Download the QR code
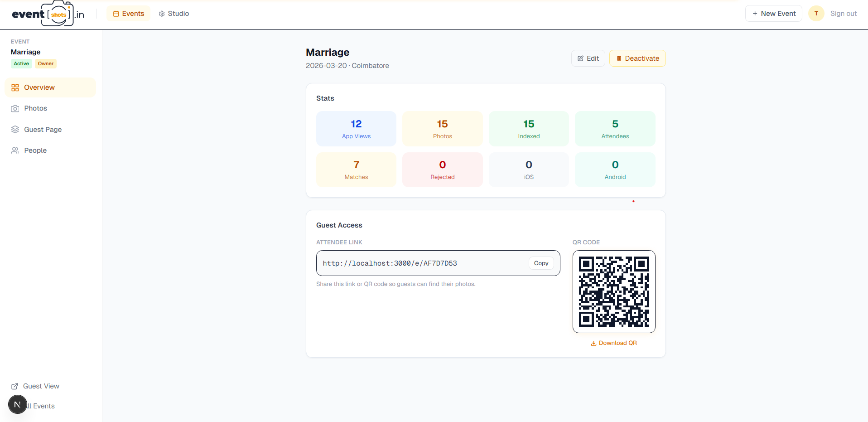 pyautogui.click(x=613, y=343)
